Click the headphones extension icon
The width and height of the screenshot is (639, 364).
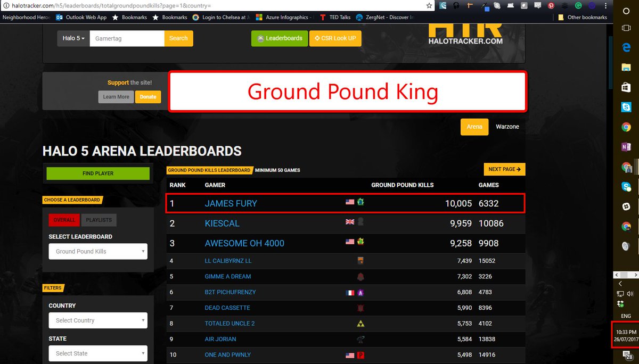[456, 5]
